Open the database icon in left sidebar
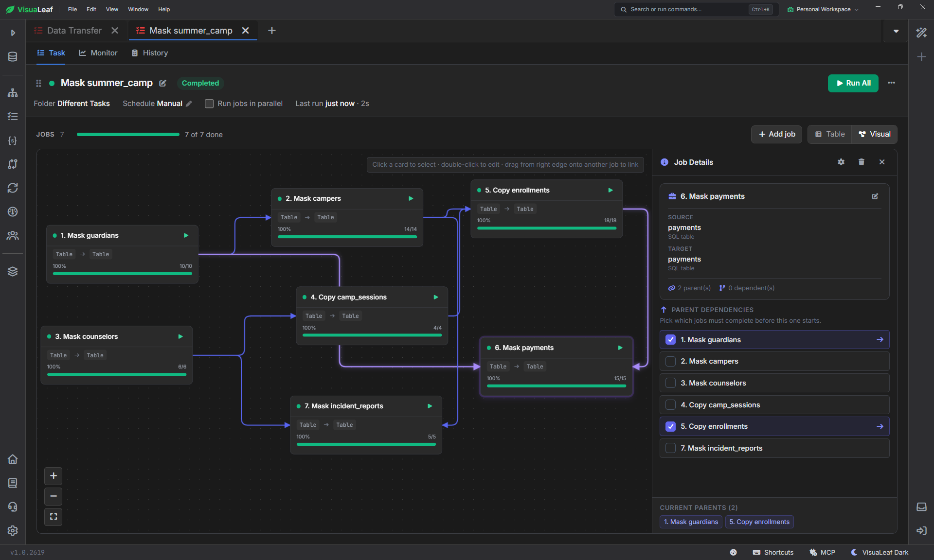 point(13,57)
